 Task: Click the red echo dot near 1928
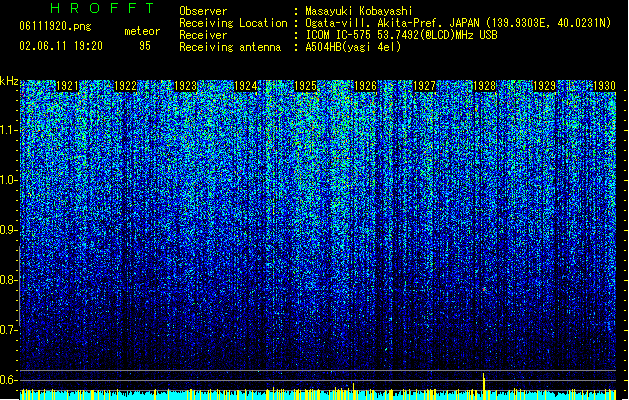coord(485,289)
